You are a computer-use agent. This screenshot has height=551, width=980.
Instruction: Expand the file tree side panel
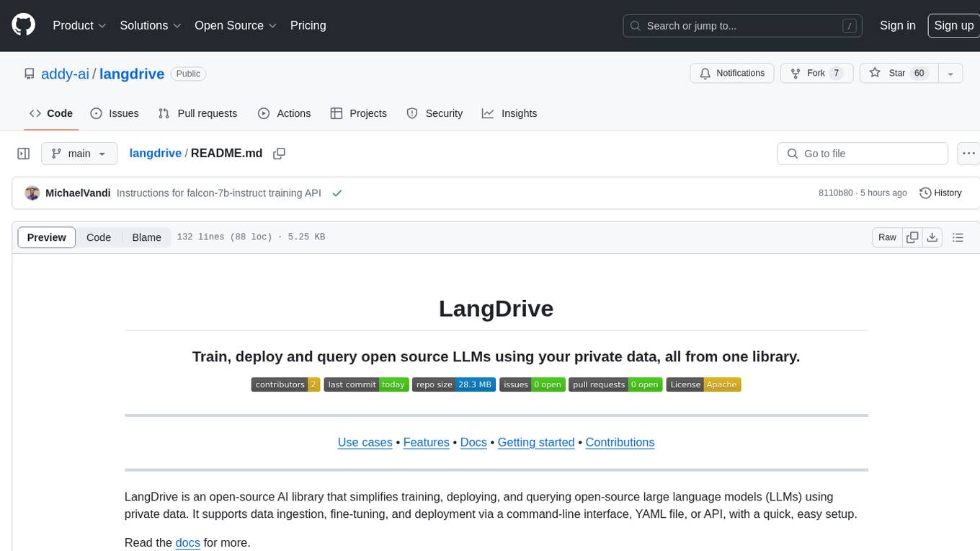[24, 154]
